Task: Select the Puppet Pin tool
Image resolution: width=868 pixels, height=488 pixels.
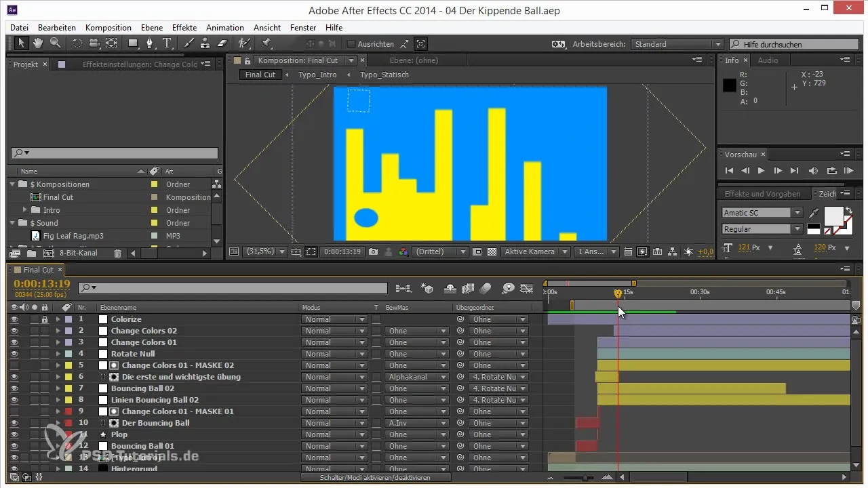Action: 266,43
